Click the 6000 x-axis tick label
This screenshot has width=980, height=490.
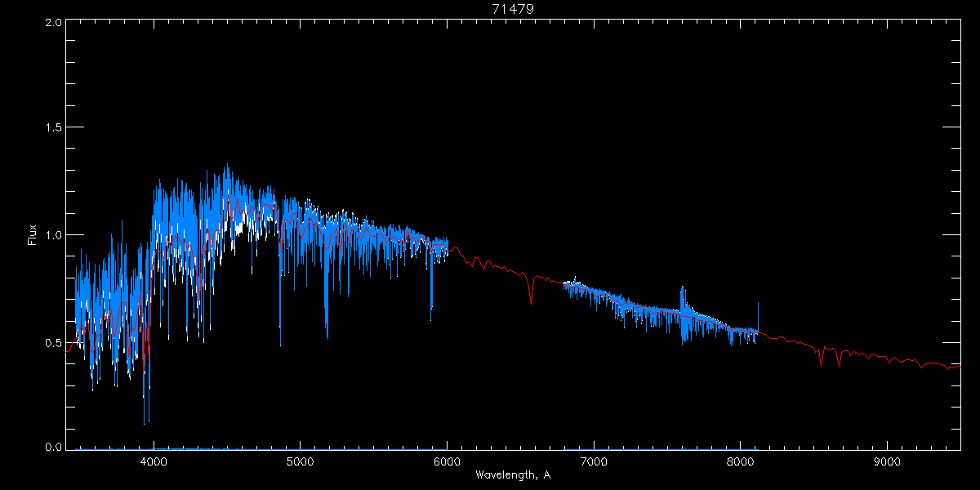point(448,460)
